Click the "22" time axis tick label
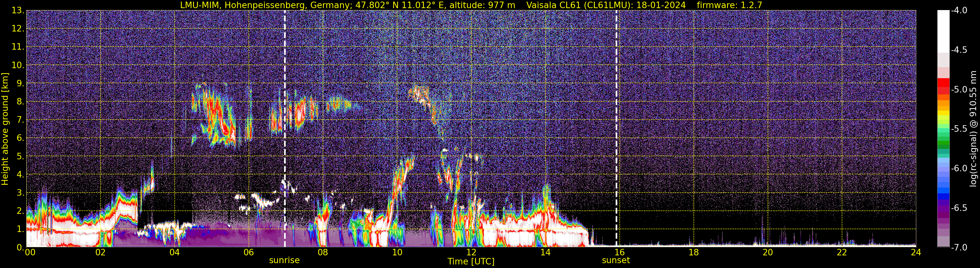Screen dimensions: 980x268 pyautogui.click(x=842, y=253)
